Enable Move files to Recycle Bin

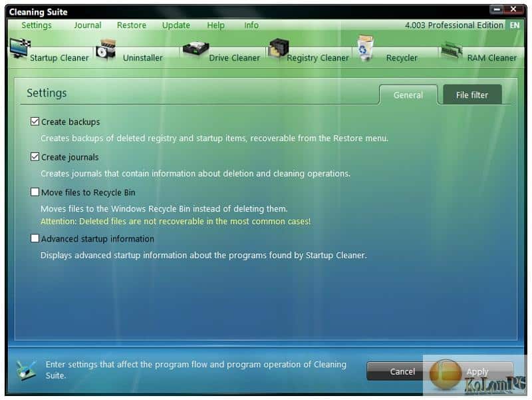tap(35, 192)
